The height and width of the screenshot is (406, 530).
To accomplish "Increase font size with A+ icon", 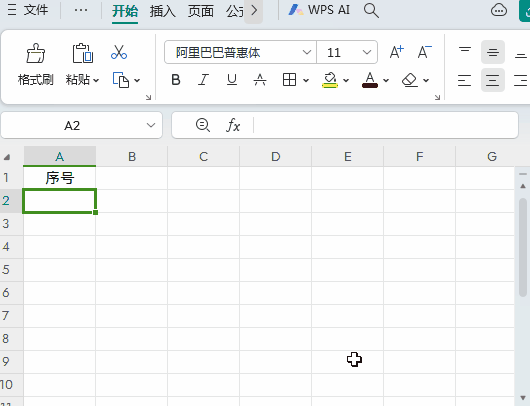I will tap(396, 52).
